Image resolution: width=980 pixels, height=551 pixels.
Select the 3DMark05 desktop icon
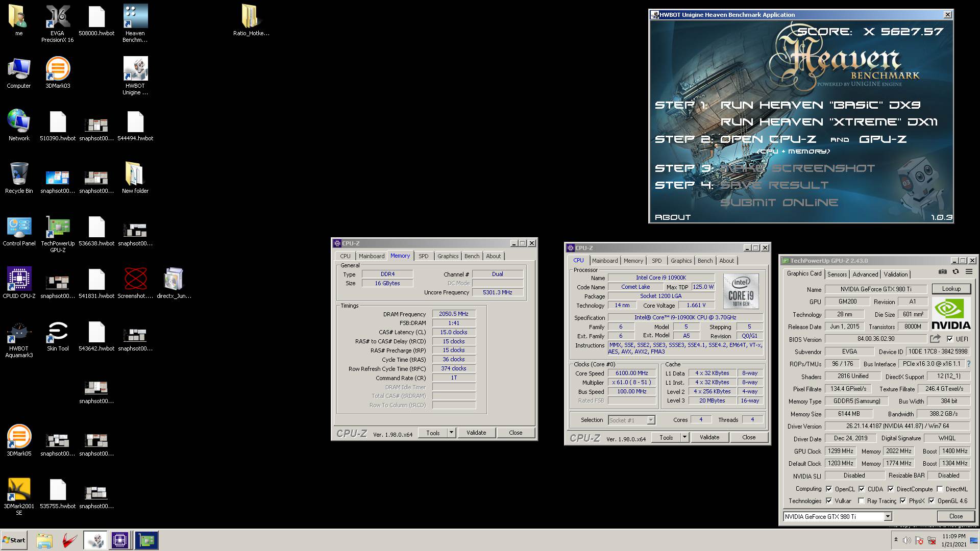pos(19,440)
